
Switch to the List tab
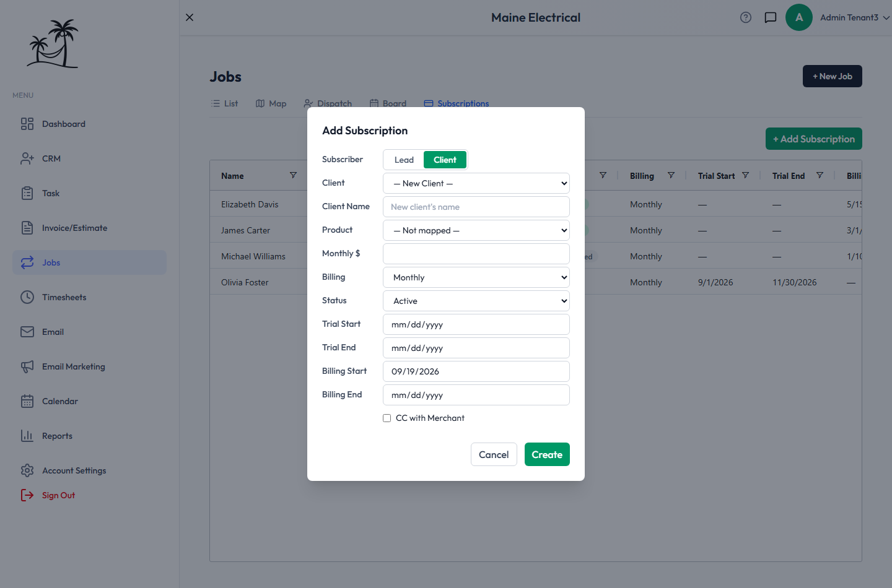pyautogui.click(x=224, y=103)
